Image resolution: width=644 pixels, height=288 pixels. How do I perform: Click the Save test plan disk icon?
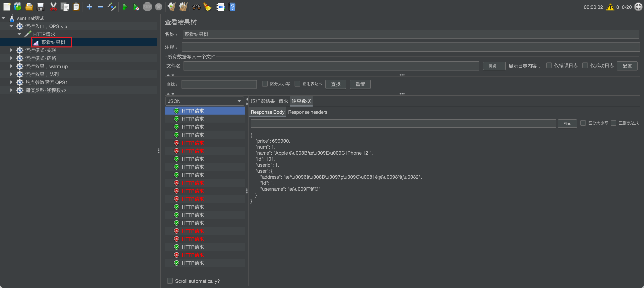[x=40, y=7]
